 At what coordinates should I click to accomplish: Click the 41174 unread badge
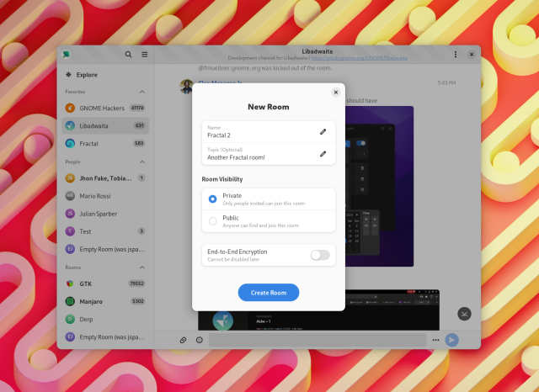137,109
